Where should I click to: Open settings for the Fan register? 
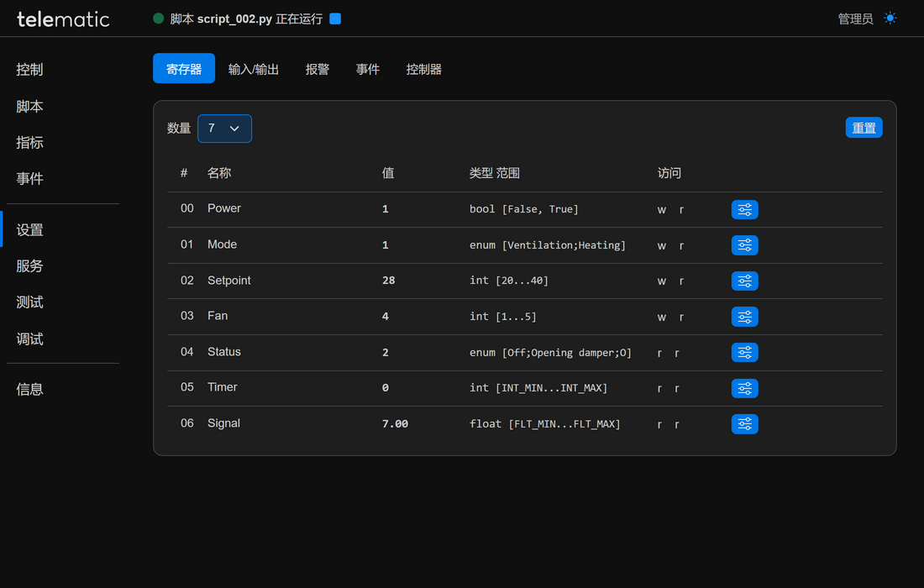[x=744, y=317]
